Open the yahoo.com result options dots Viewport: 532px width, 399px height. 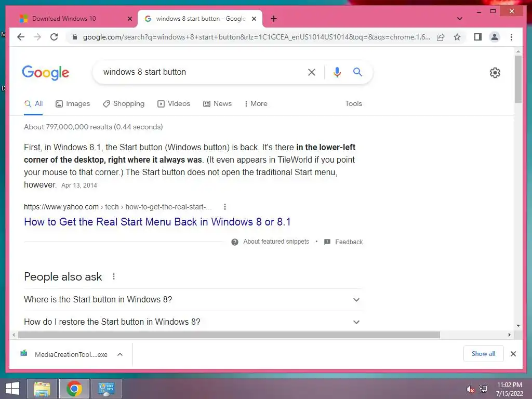coord(224,207)
